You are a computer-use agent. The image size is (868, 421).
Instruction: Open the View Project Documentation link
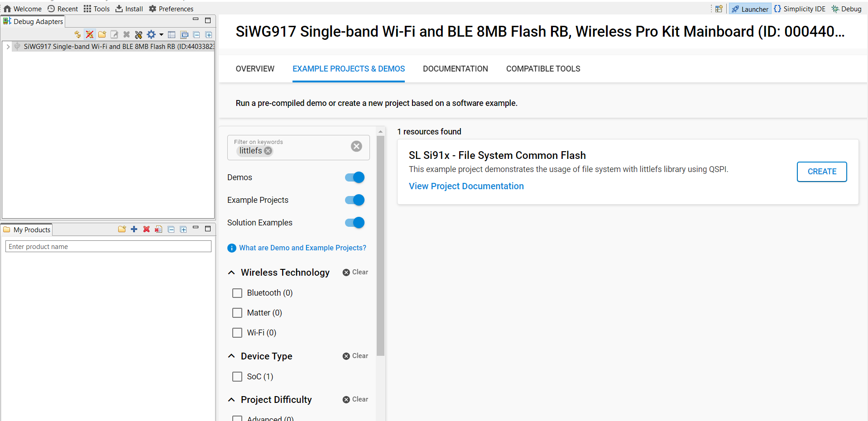pyautogui.click(x=466, y=186)
